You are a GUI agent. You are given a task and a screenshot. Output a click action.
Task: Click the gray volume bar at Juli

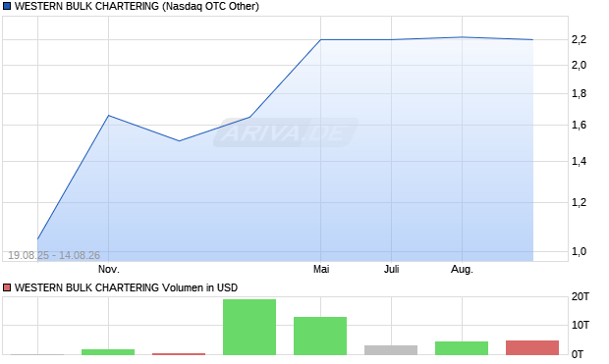point(391,350)
